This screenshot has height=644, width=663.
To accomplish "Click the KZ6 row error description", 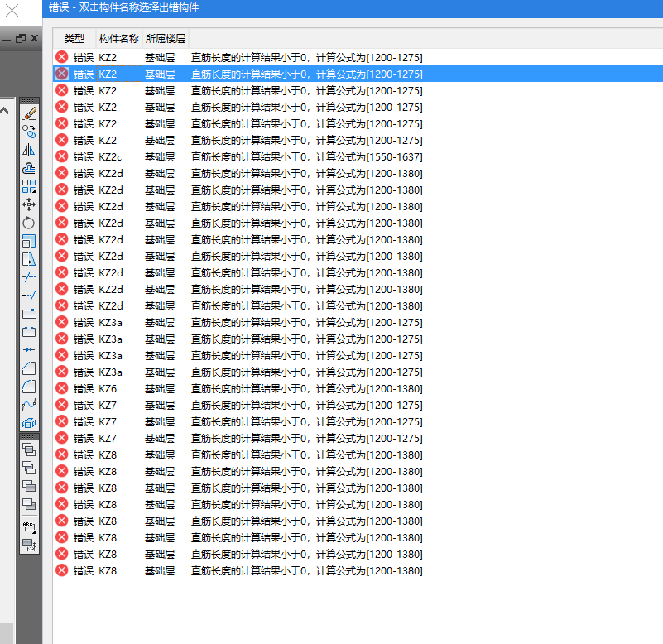I will click(306, 388).
